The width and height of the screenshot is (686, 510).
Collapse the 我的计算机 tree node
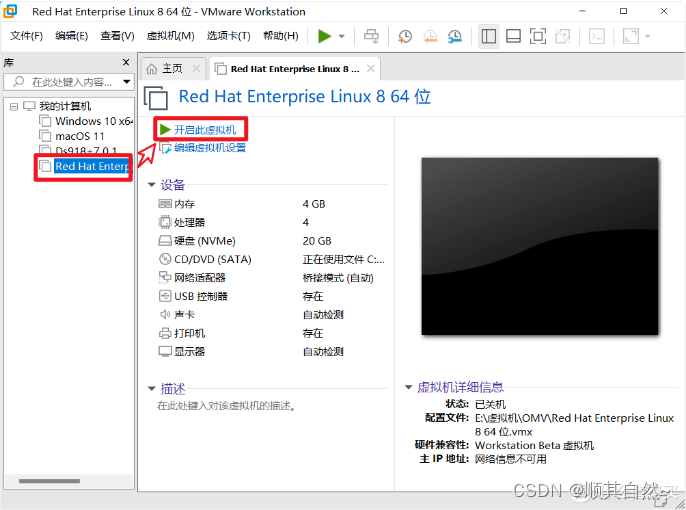(x=14, y=106)
